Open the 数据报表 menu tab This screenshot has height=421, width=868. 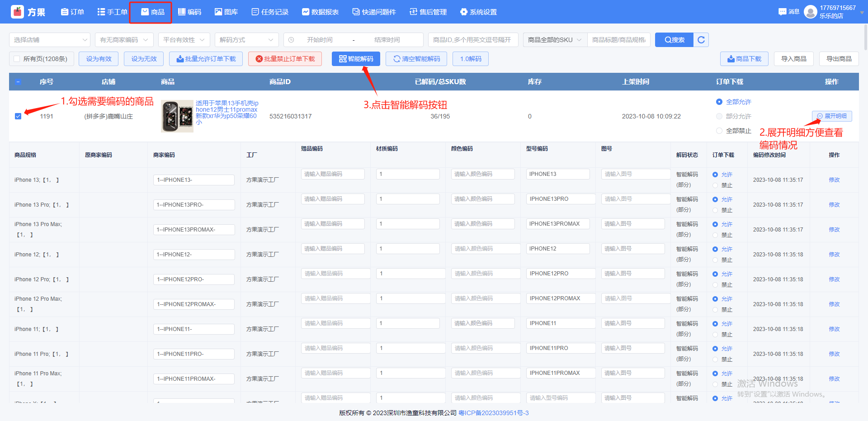click(320, 12)
